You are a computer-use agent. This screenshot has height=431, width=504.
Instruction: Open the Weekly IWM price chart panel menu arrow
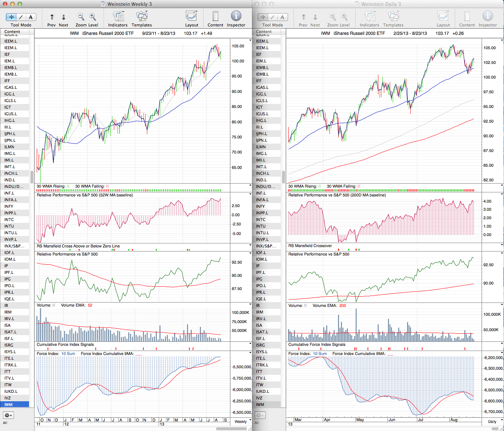pos(250,40)
